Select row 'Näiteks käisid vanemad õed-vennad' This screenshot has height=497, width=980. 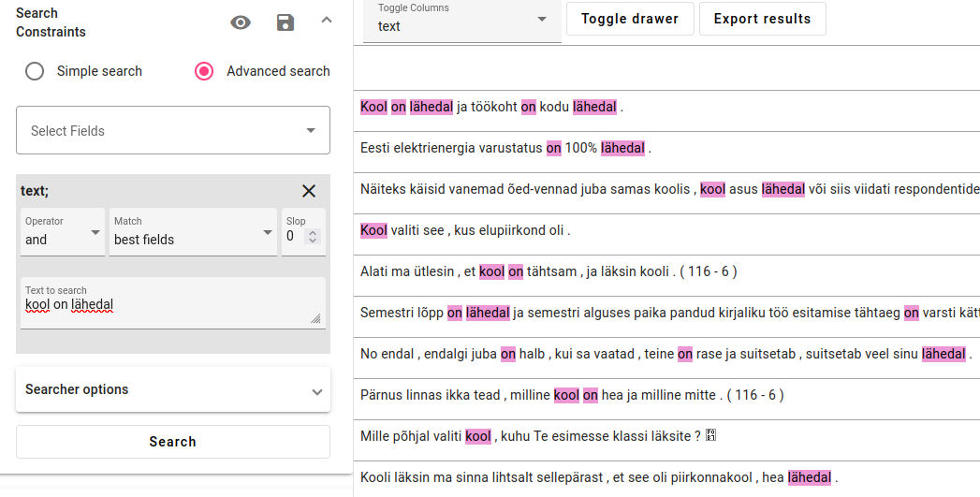tap(666, 193)
